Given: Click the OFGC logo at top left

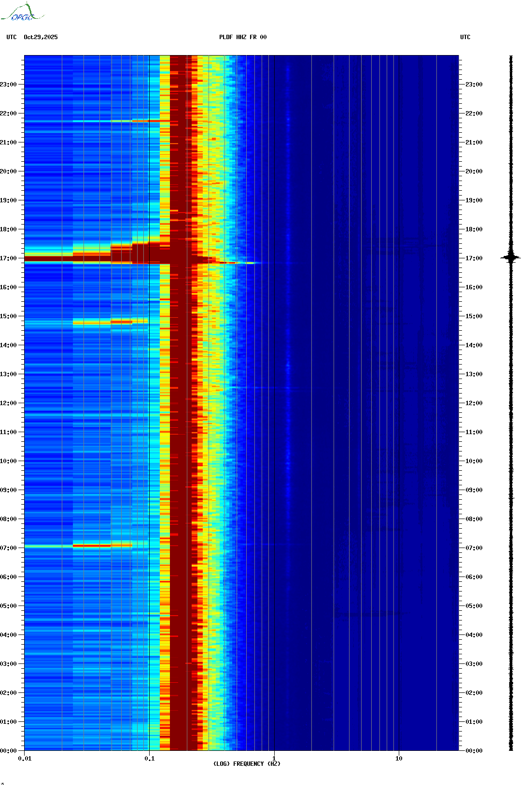Looking at the screenshot, I should click(x=22, y=12).
